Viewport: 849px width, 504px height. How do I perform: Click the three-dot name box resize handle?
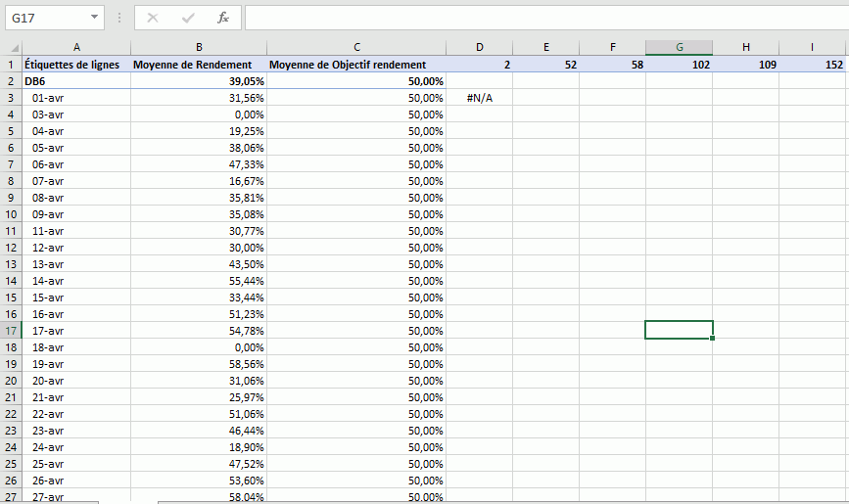point(119,18)
